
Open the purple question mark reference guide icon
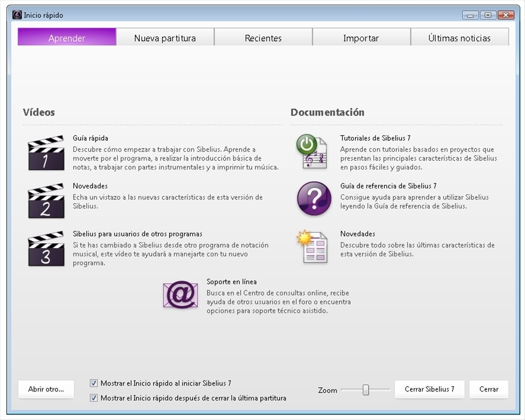pos(314,198)
